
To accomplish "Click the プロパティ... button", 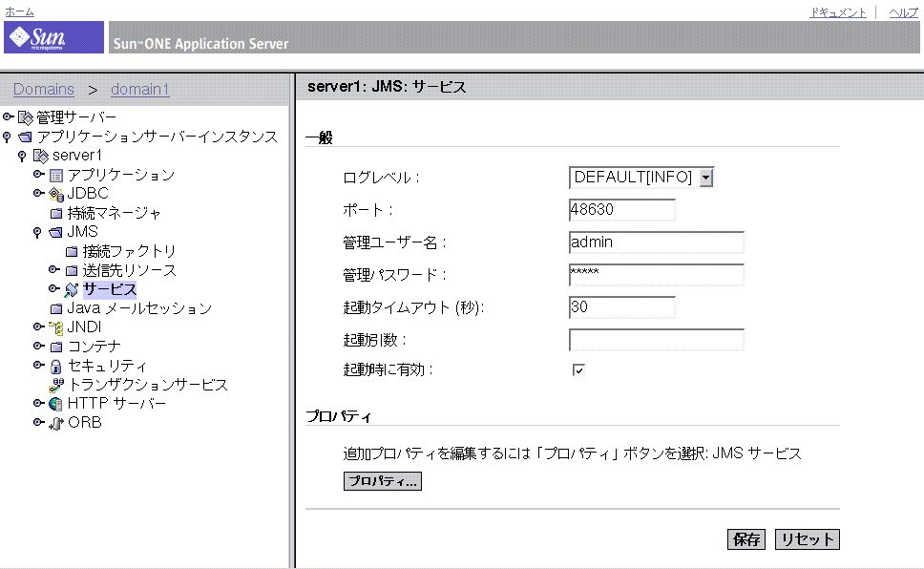I will point(383,481).
